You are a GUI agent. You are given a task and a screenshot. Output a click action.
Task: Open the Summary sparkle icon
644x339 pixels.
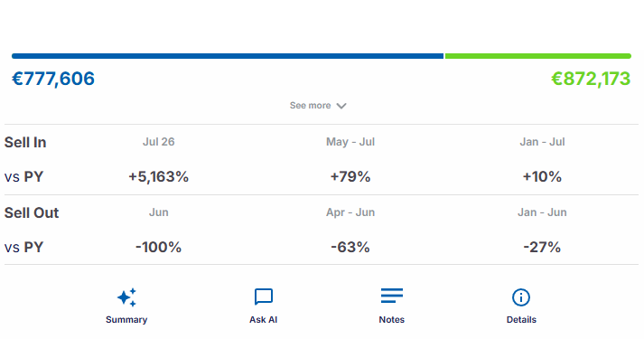pos(126,297)
